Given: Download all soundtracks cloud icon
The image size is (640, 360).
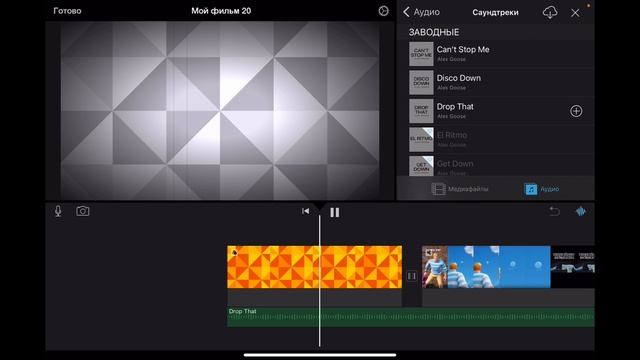Looking at the screenshot, I should (x=550, y=12).
